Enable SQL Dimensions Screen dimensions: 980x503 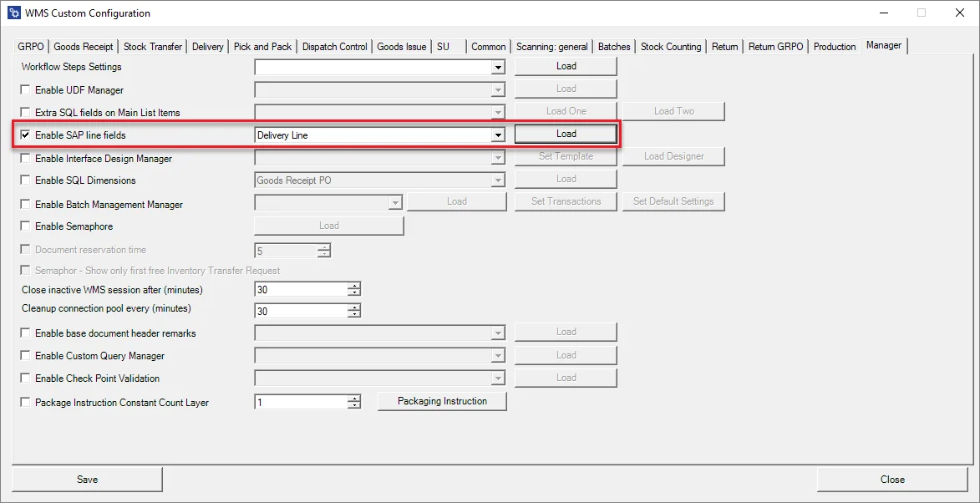(x=24, y=180)
